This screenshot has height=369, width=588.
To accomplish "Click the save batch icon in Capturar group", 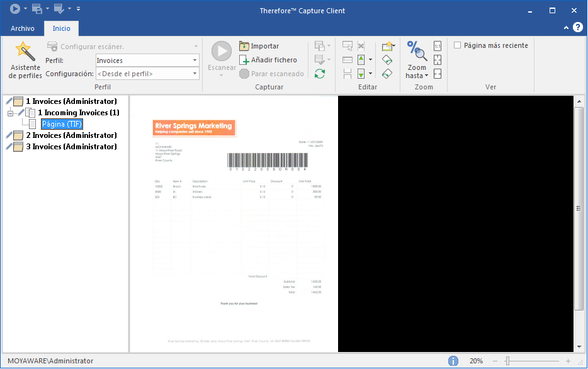I will coord(320,46).
